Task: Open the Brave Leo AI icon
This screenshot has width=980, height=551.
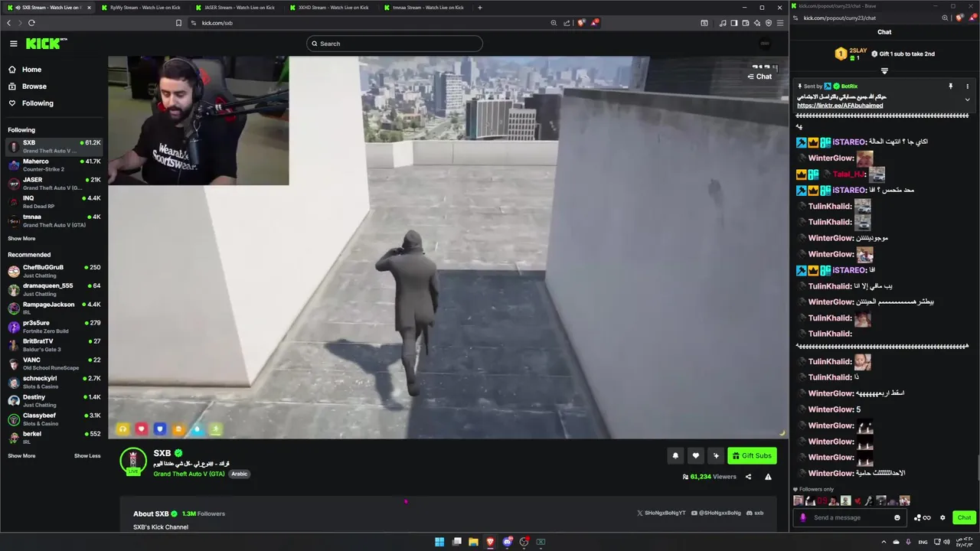Action: pyautogui.click(x=757, y=23)
